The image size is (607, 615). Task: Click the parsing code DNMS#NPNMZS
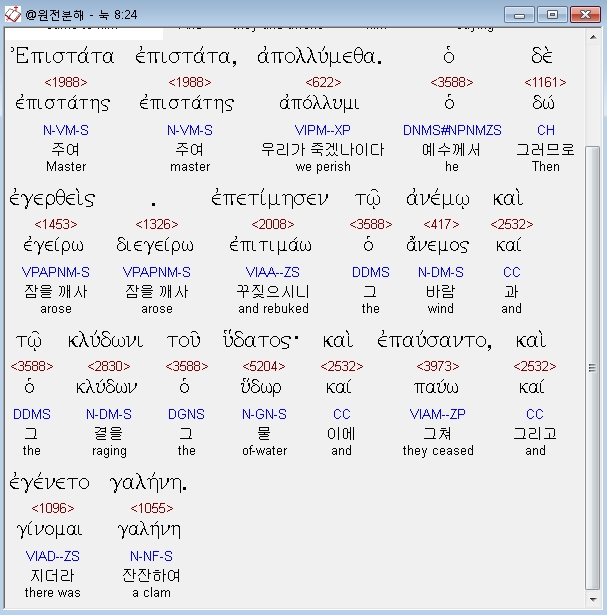click(x=452, y=130)
